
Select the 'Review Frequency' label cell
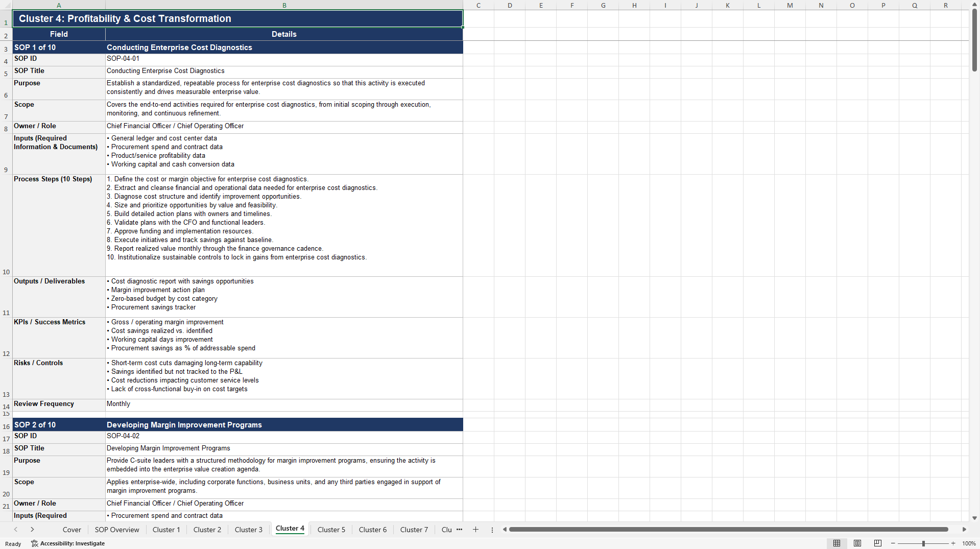59,405
